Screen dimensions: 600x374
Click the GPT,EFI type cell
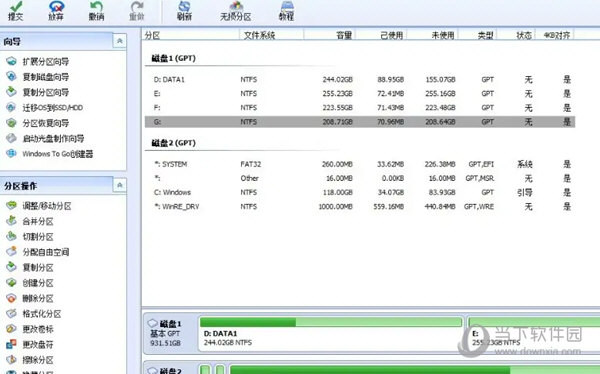[481, 164]
